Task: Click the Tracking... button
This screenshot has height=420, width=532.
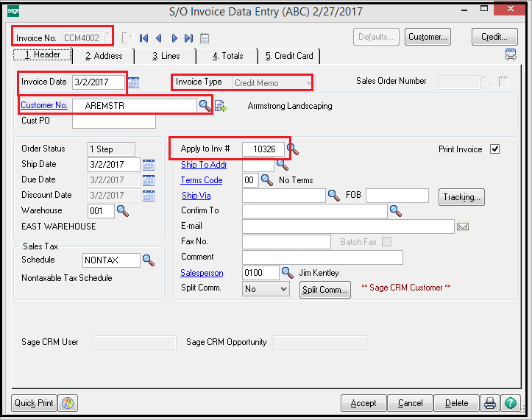Action: [x=461, y=197]
